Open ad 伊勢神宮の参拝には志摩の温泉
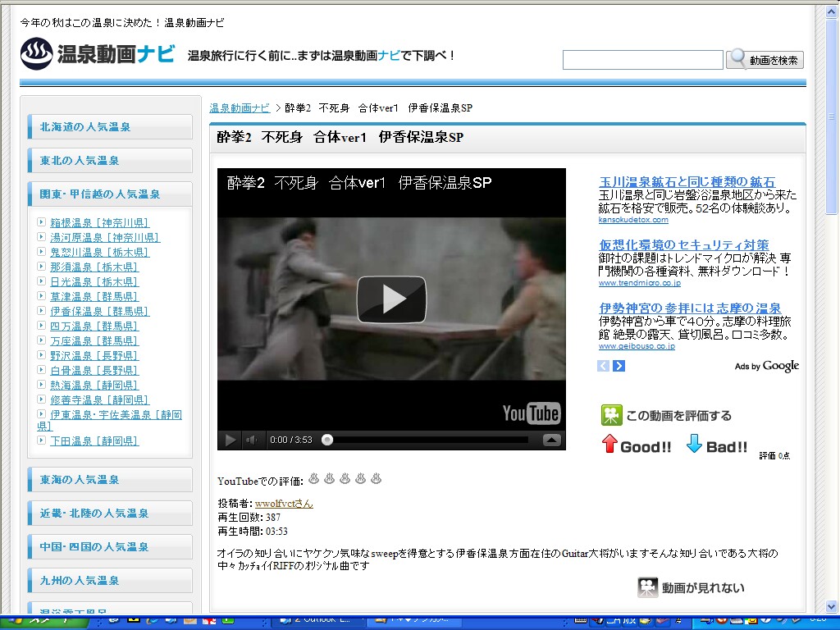Viewport: 840px width, 630px height. pos(690,308)
